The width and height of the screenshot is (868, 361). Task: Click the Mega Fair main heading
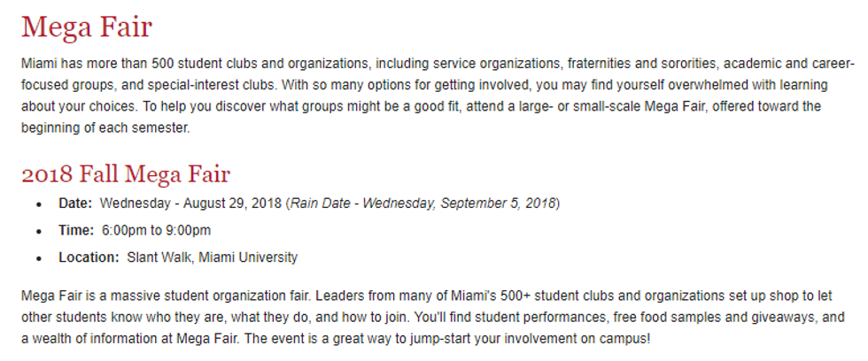[86, 27]
